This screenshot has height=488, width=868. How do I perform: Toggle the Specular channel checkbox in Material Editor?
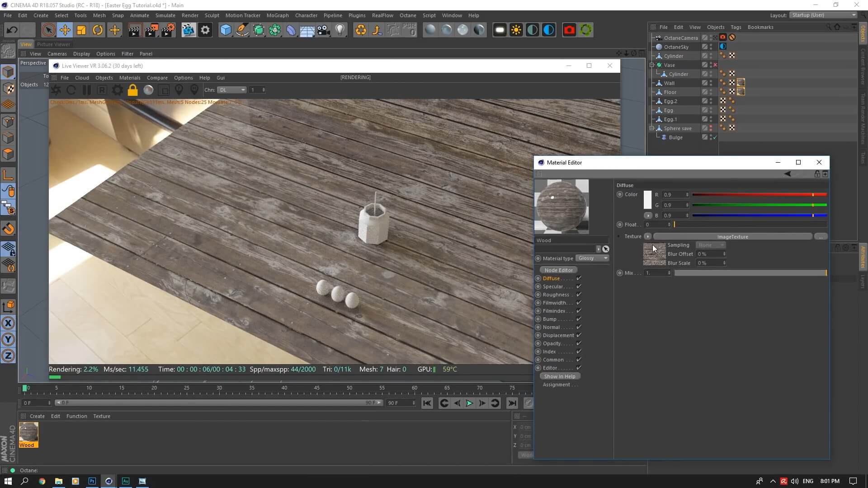click(x=579, y=286)
